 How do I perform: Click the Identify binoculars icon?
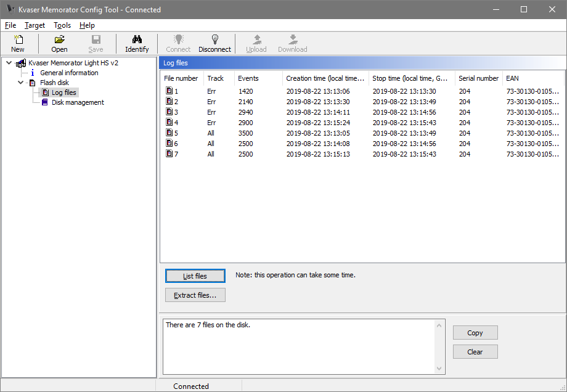coord(137,39)
